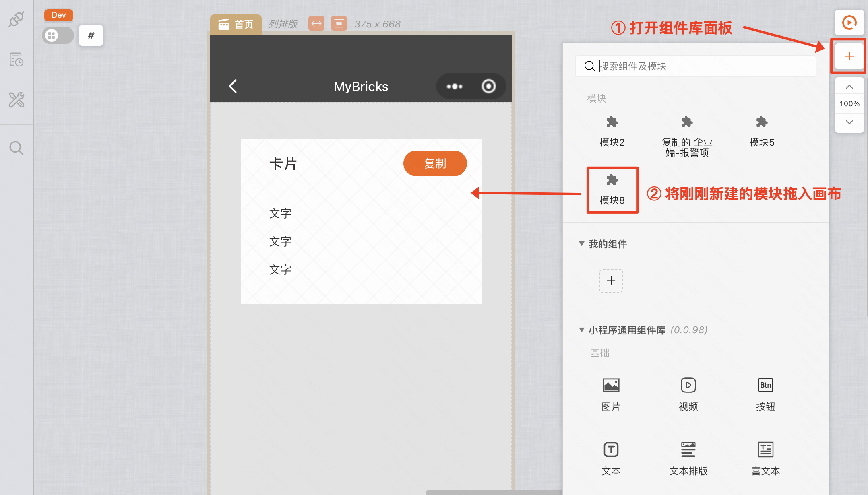Screen dimensions: 868x495
Task: Click the orange preview play button
Action: [x=849, y=23]
